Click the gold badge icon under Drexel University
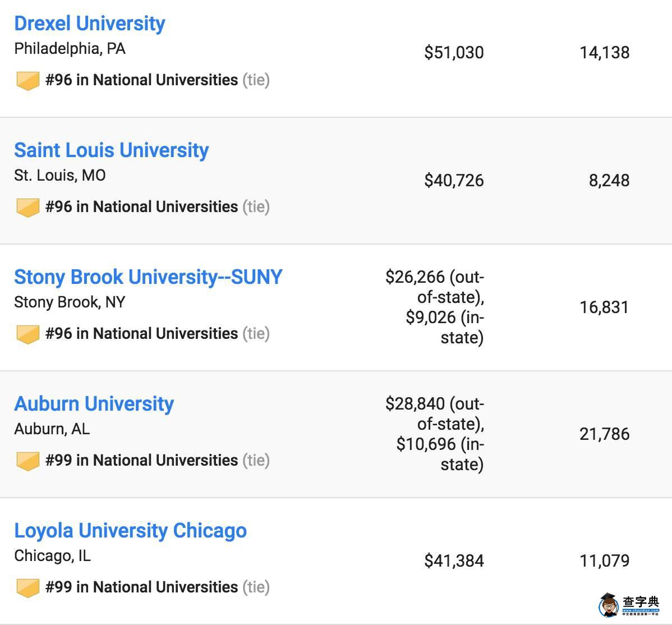This screenshot has height=625, width=672. (27, 81)
